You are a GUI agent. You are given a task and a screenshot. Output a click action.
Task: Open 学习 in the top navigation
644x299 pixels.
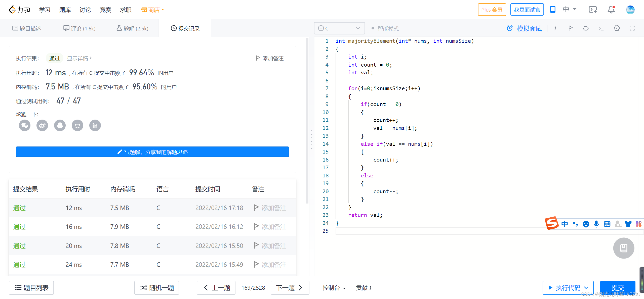point(45,10)
